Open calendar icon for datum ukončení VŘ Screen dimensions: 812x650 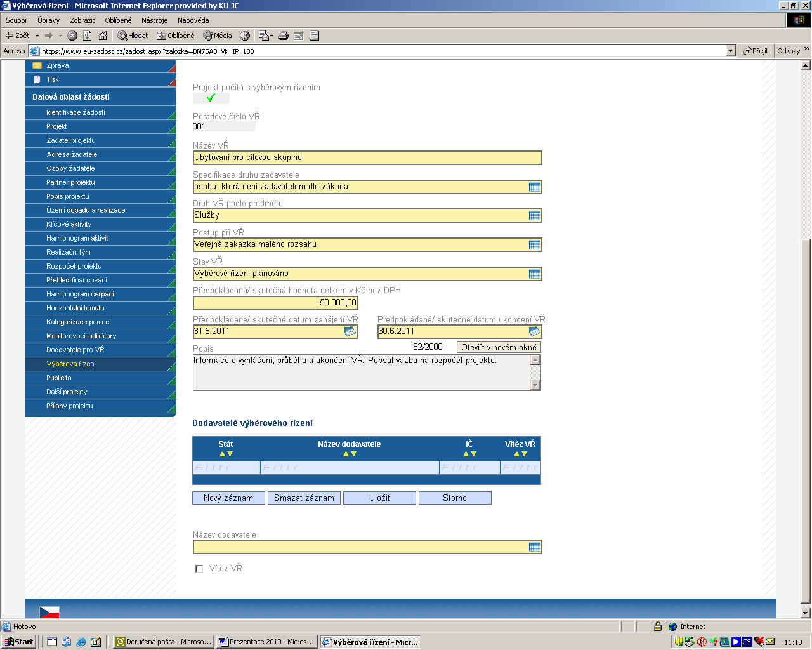pyautogui.click(x=534, y=331)
